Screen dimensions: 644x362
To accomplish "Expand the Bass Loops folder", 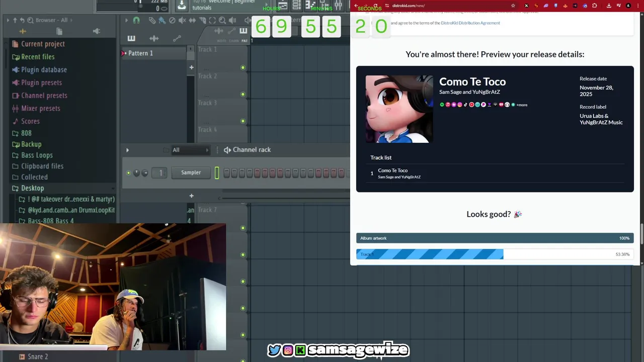I will coord(37,155).
